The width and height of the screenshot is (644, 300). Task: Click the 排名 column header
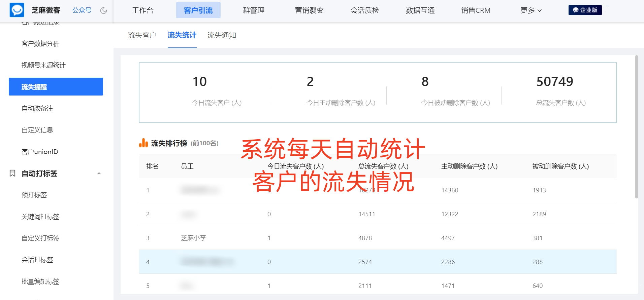point(152,166)
